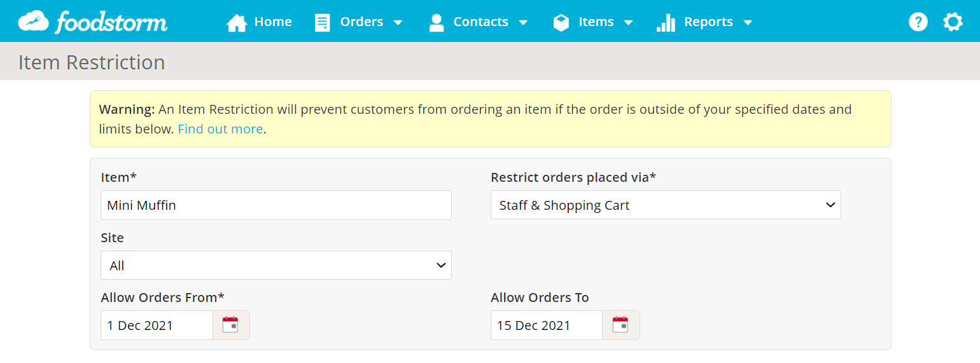Open the Items menu
980x363 pixels.
(x=596, y=22)
